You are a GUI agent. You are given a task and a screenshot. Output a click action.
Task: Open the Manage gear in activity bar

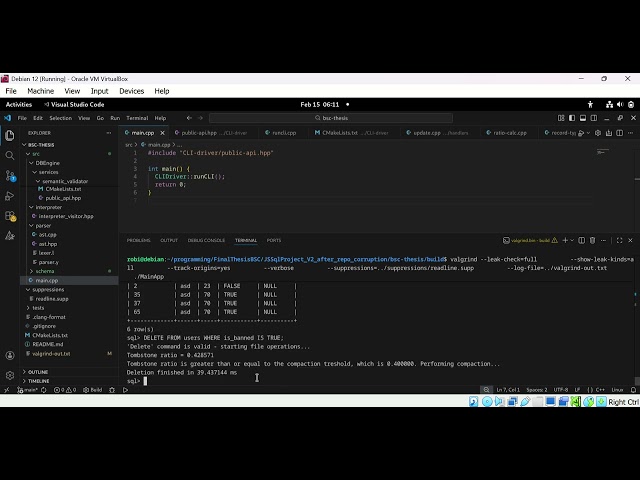[x=10, y=375]
